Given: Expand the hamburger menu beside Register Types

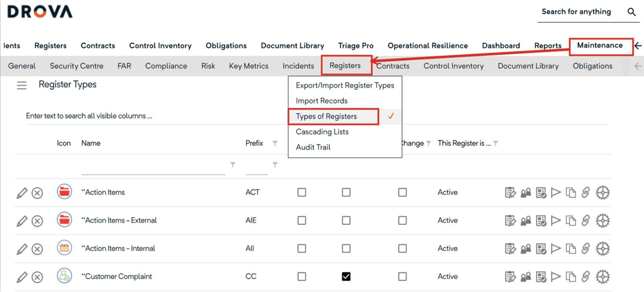Looking at the screenshot, I should pos(22,85).
